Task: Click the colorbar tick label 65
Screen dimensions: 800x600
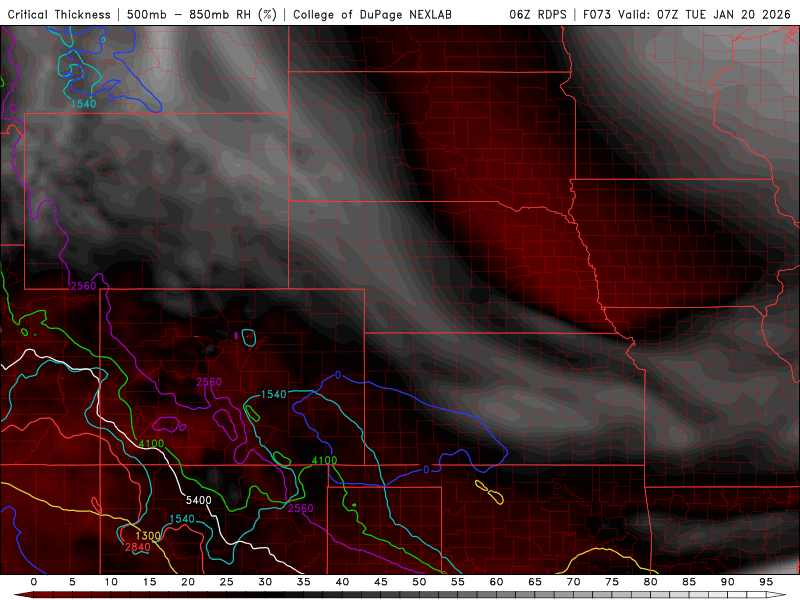Action: click(535, 582)
